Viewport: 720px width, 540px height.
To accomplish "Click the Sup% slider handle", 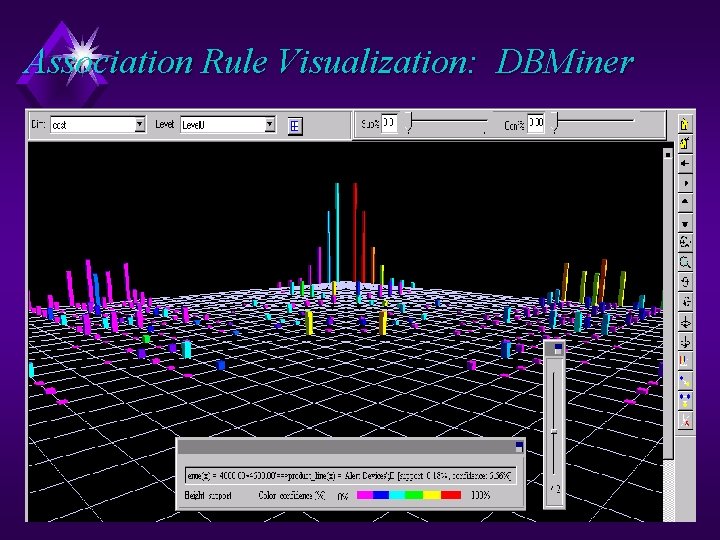I will coord(410,123).
